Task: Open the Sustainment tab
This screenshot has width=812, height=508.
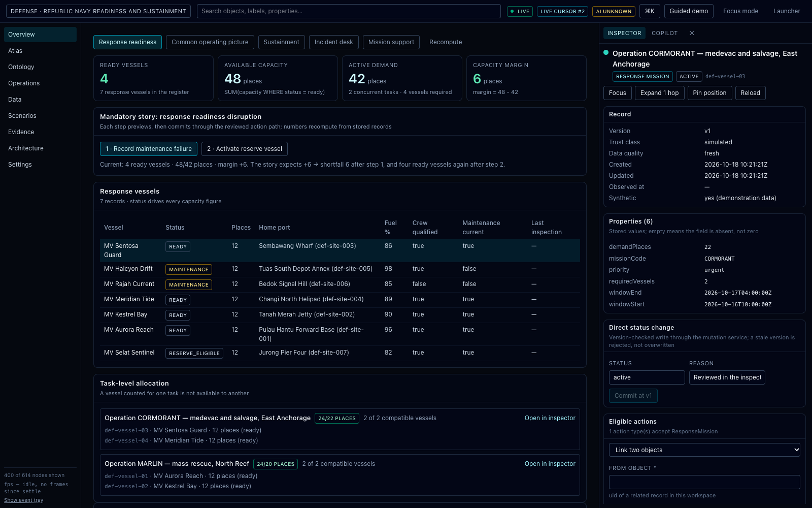Action: tap(282, 42)
